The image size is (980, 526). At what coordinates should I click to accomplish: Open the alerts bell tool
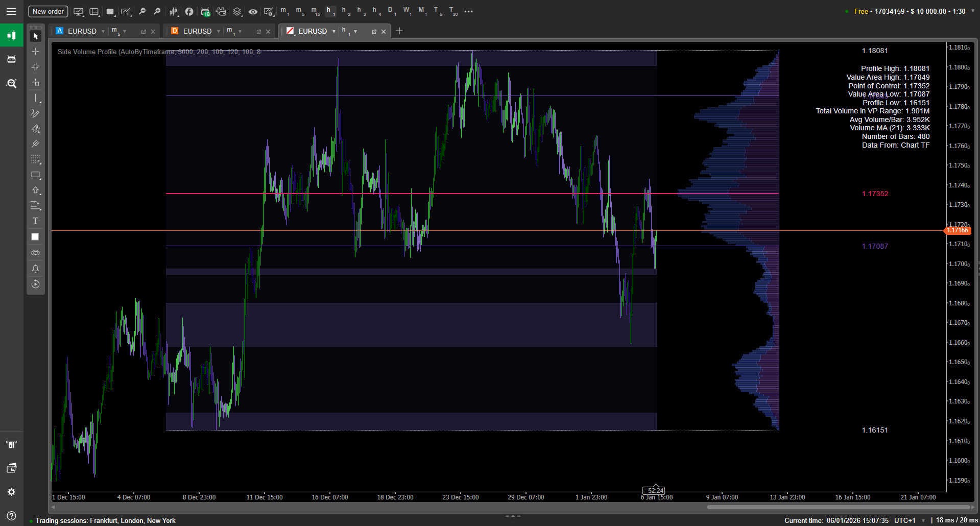click(36, 269)
